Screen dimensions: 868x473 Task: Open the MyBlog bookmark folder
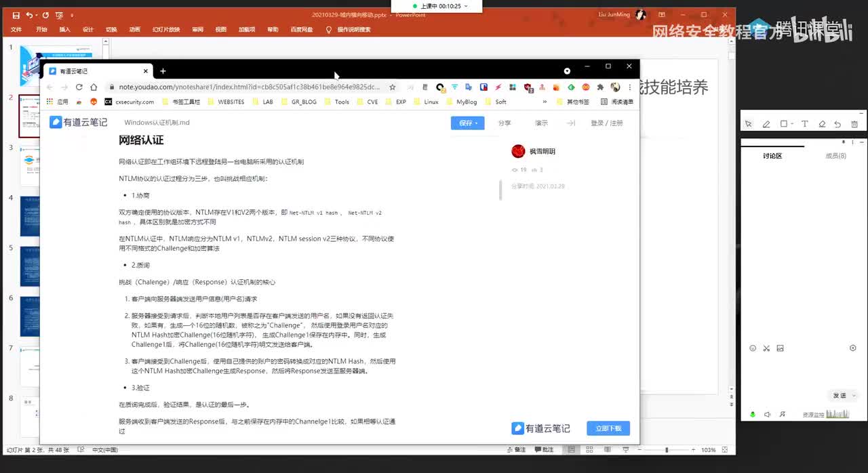pyautogui.click(x=461, y=102)
